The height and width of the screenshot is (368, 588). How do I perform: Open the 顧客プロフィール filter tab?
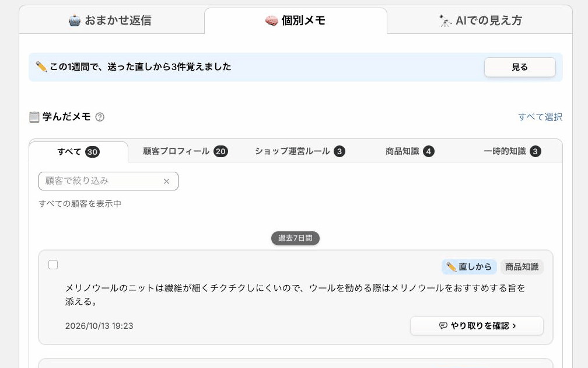[185, 151]
